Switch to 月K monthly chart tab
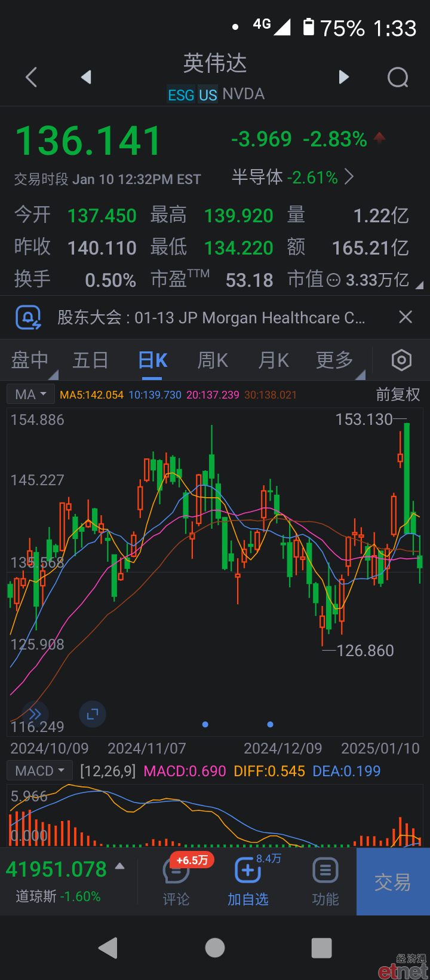Screen dimensions: 430x980 pos(274,360)
